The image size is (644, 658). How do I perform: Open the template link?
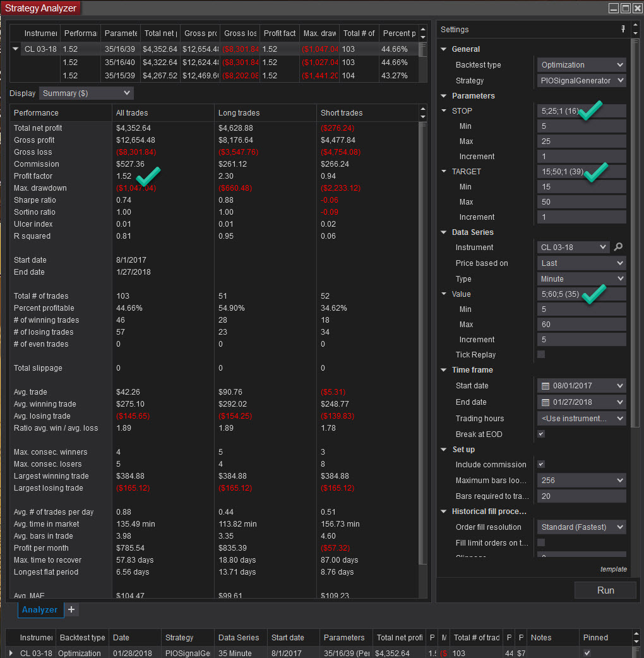[x=613, y=569]
